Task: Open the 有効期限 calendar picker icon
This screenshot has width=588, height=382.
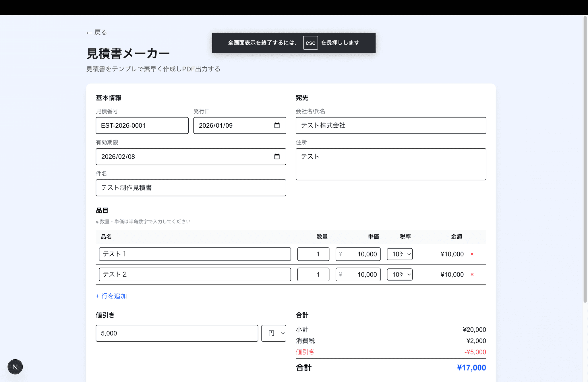Action: click(x=277, y=157)
